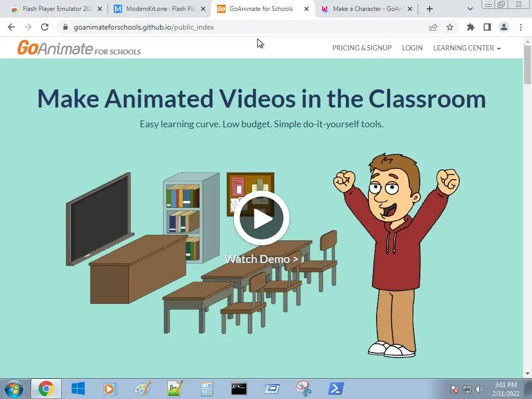Go forward to the next page

[x=28, y=27]
